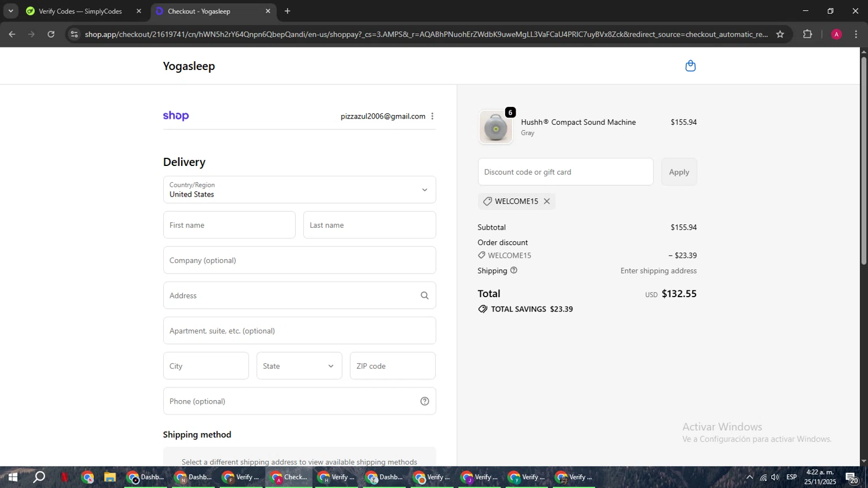868x488 pixels.
Task: Click the Discount code or gift card field
Action: pyautogui.click(x=565, y=172)
